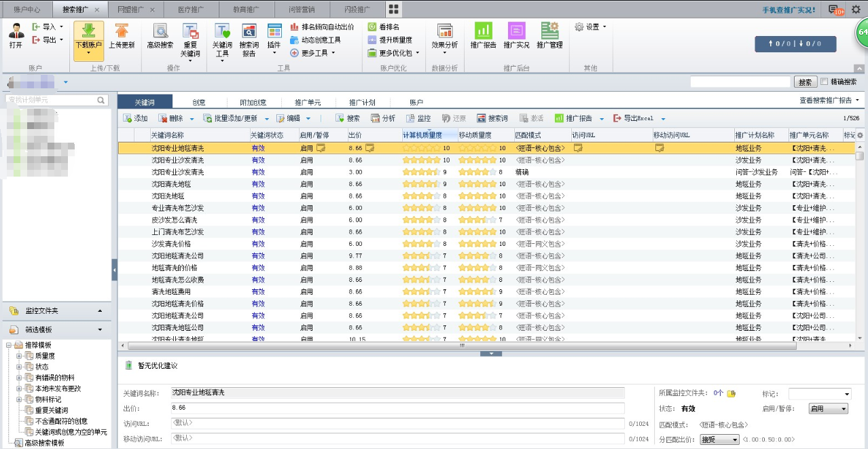868x449 pixels.
Task: Click the 搜索 button beside search box
Action: coord(805,82)
